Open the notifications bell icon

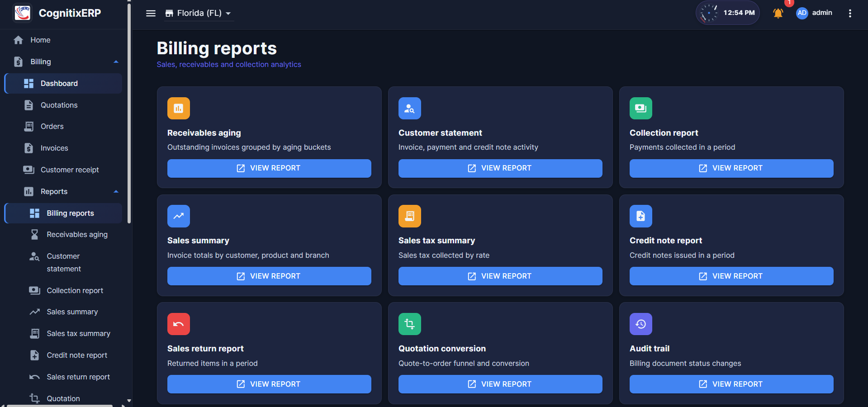778,13
